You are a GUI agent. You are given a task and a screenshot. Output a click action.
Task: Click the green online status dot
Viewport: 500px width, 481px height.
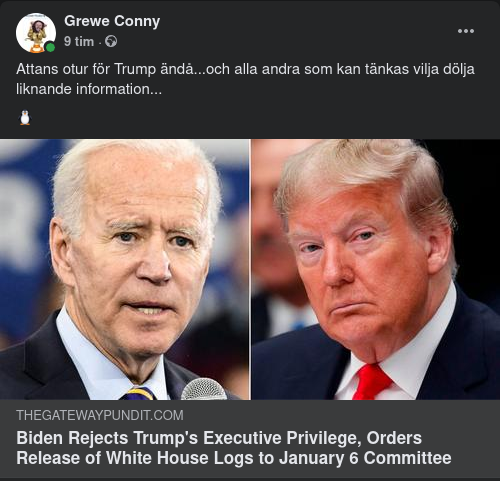[50, 47]
